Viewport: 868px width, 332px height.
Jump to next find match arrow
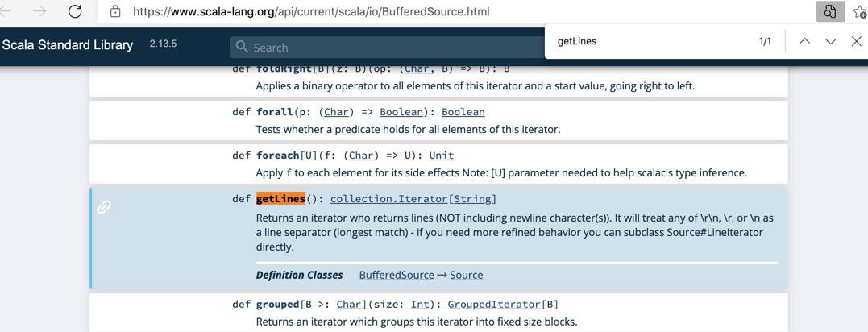click(830, 42)
